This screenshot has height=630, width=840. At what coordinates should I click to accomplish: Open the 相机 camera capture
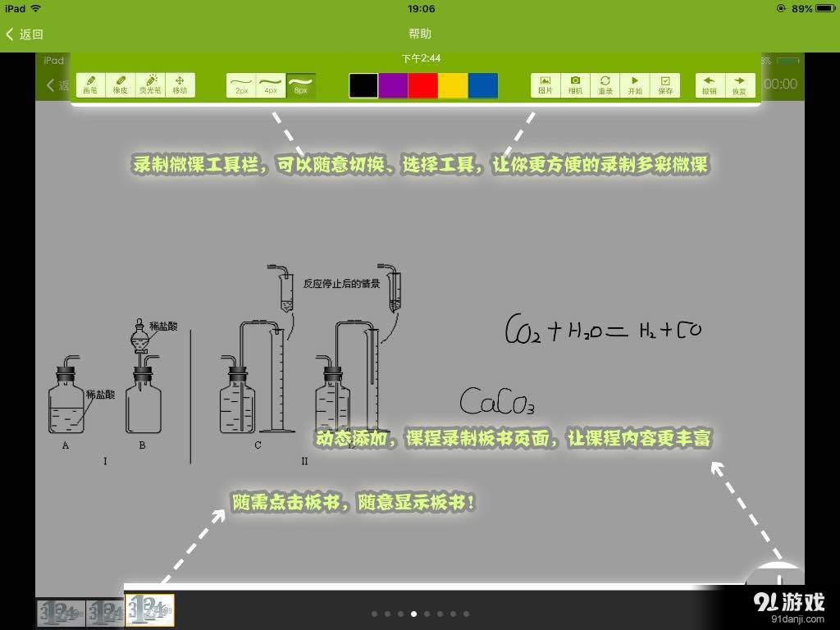coord(574,84)
